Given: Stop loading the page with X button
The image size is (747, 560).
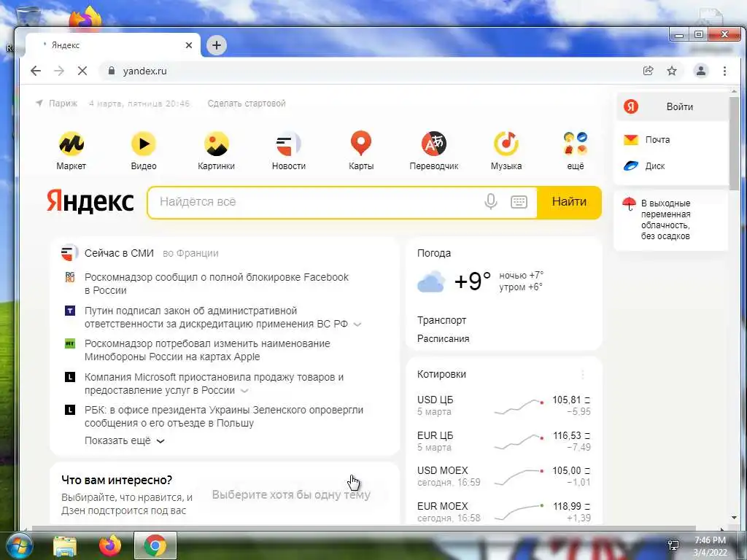Looking at the screenshot, I should pos(82,71).
